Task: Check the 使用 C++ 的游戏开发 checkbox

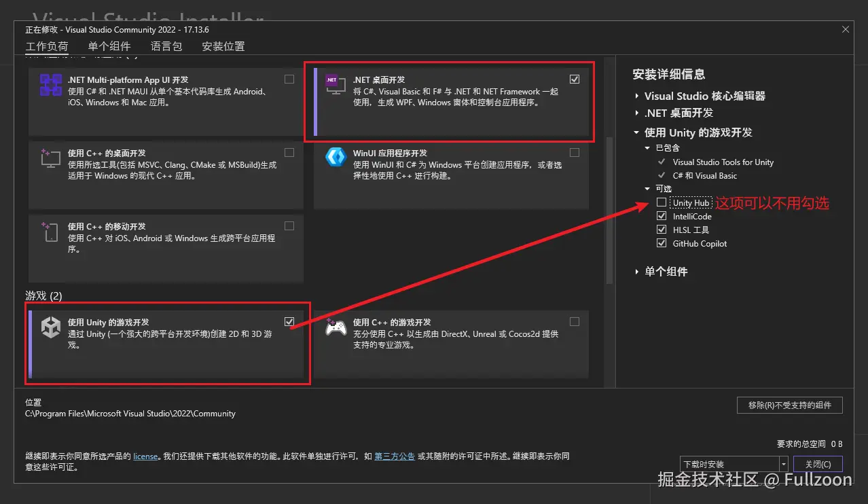Action: (575, 321)
